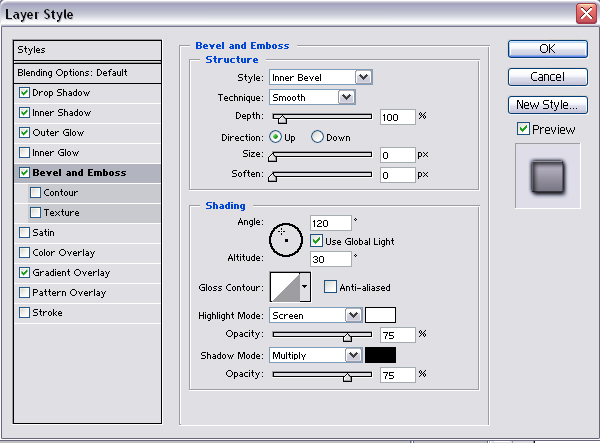Click the style preview thumbnail
This screenshot has width=600, height=443.
pyautogui.click(x=547, y=176)
